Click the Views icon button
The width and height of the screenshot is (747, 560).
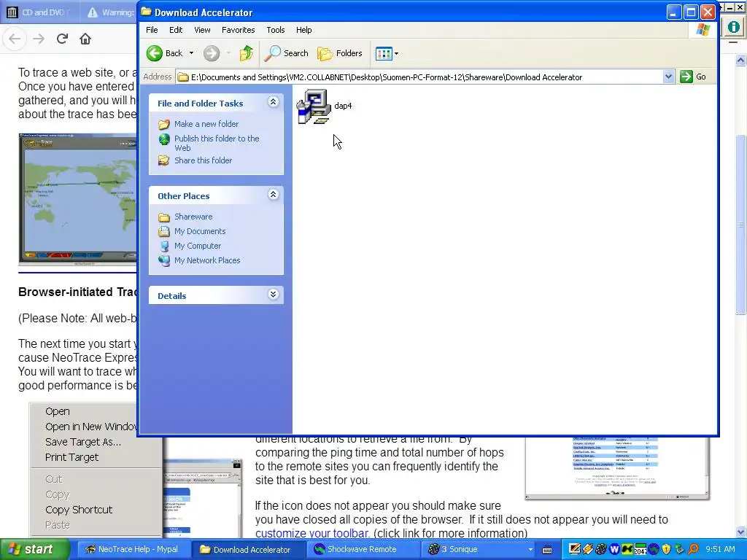[x=384, y=53]
